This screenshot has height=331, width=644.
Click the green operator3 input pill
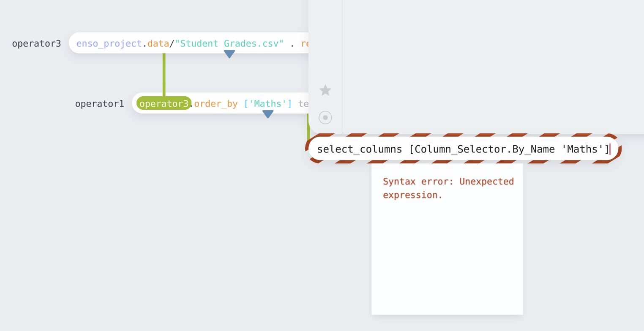164,103
